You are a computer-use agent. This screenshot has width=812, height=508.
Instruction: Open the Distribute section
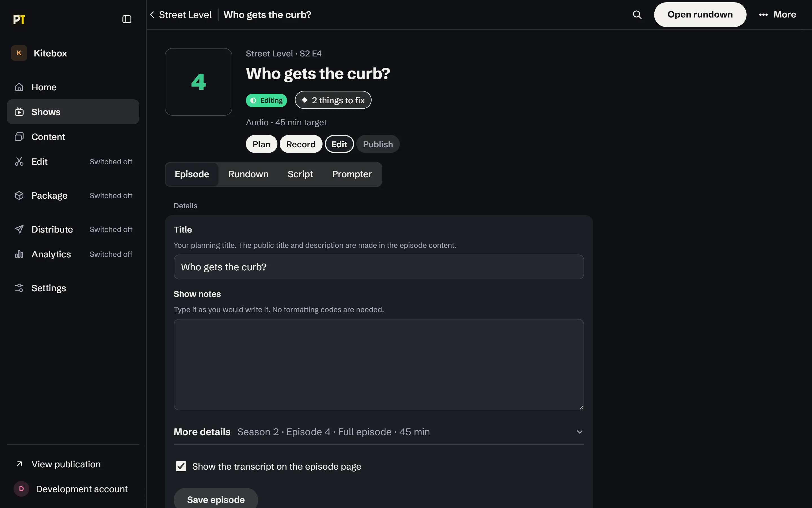click(x=73, y=229)
